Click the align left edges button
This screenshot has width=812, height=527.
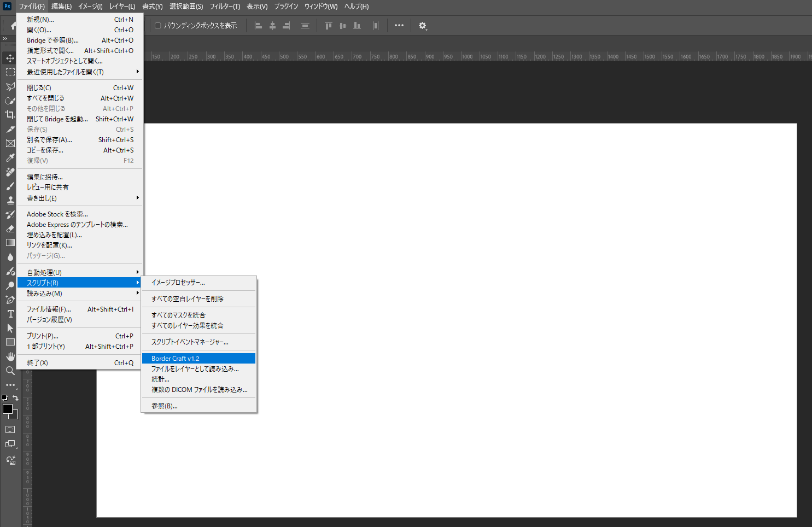pyautogui.click(x=259, y=26)
